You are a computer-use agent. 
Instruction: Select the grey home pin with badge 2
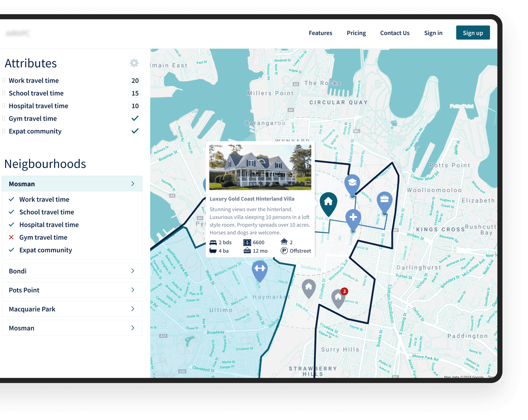338,299
